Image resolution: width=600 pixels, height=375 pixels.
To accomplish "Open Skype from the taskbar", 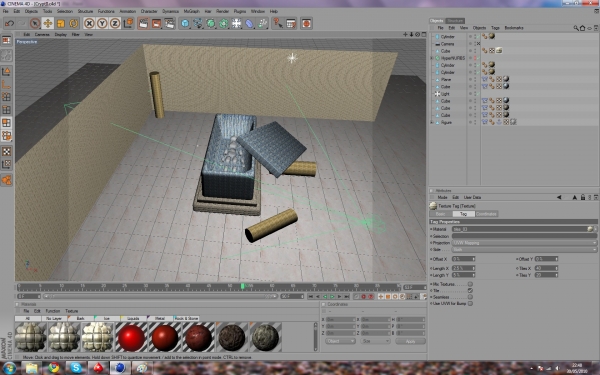I will (x=76, y=368).
